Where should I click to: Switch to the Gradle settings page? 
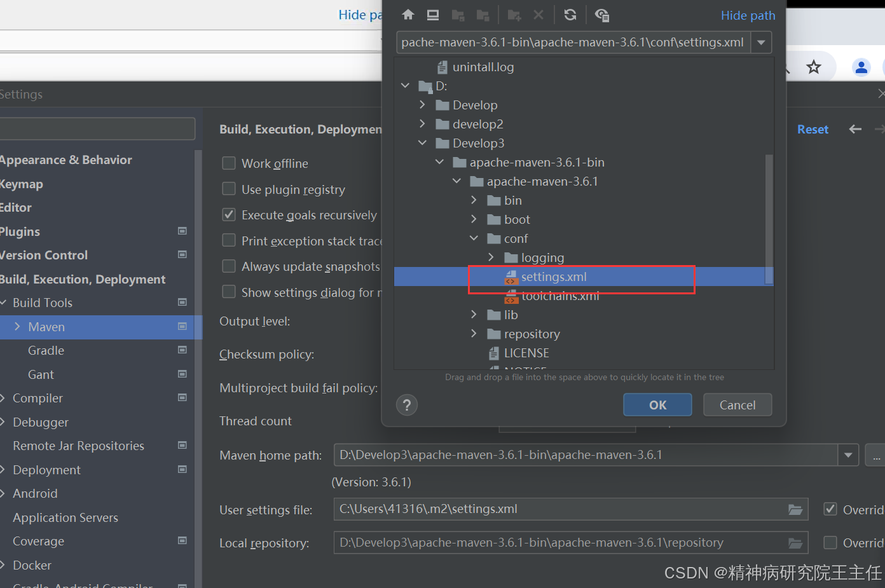[46, 350]
